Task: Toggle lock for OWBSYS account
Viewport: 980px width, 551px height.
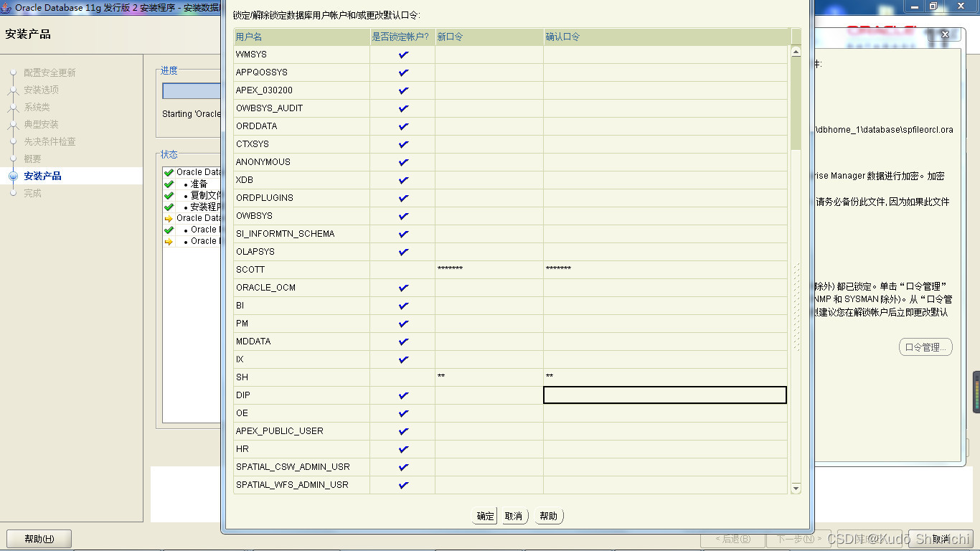Action: point(403,216)
